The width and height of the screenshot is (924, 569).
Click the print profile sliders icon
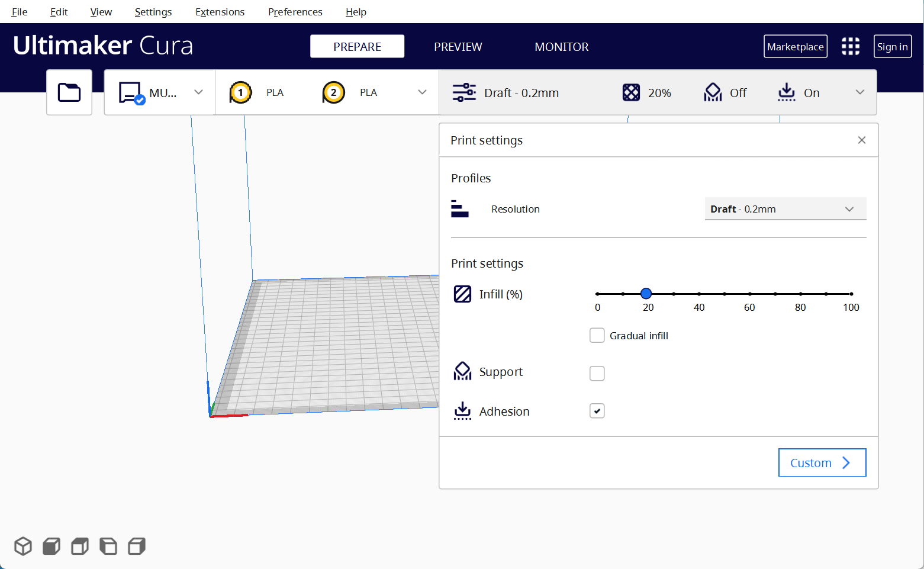tap(464, 92)
